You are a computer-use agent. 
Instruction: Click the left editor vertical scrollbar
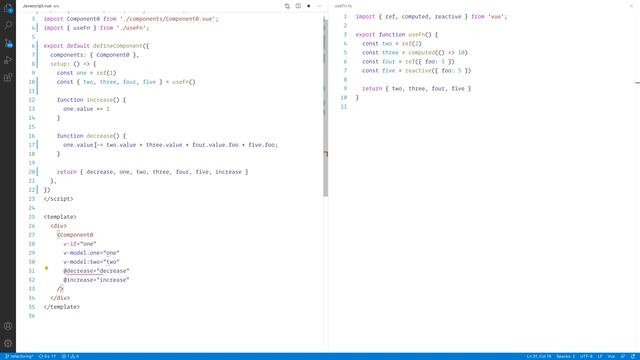[x=326, y=108]
